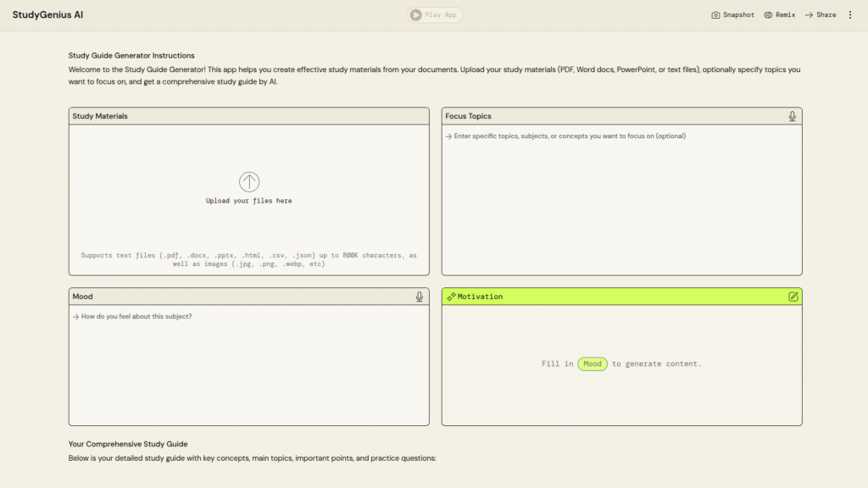This screenshot has width=868, height=488.
Task: Click the supported file types note
Action: pos(249,259)
